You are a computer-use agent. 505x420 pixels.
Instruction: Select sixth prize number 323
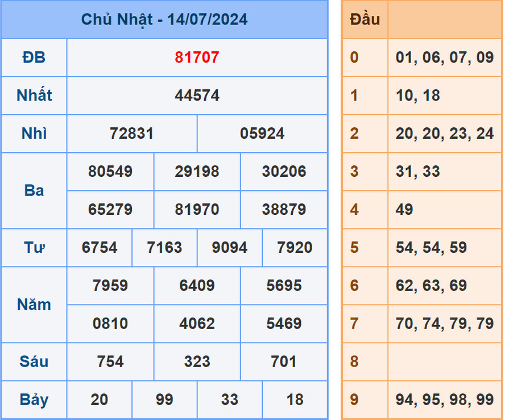[197, 361]
